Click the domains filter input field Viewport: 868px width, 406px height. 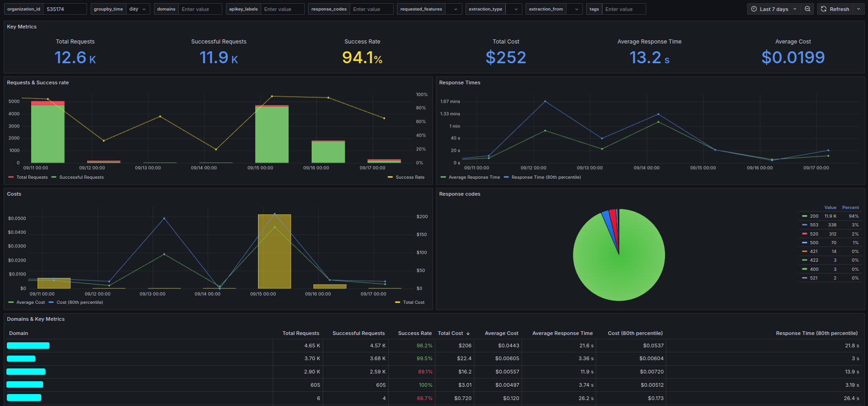point(200,9)
